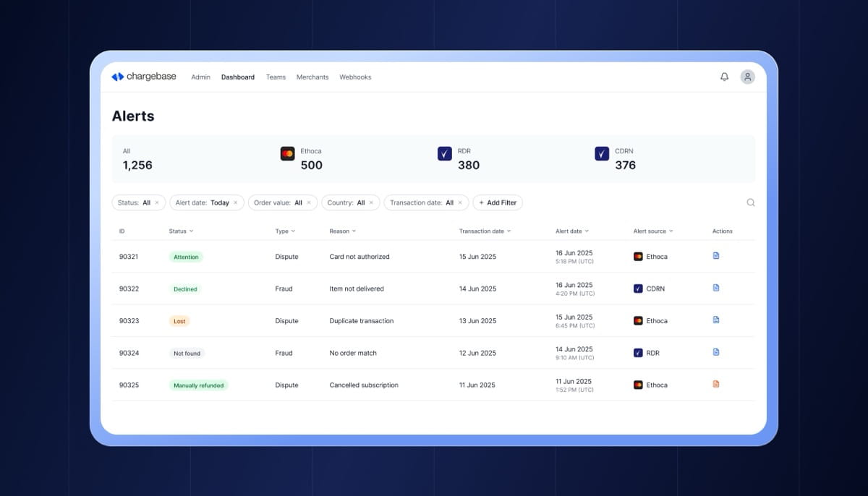Select the CDRN 376 summary card
Screen dimensions: 868x496
pyautogui.click(x=616, y=159)
